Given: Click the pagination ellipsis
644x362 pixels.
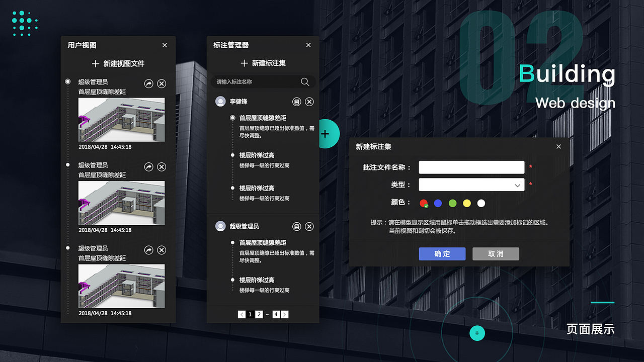Looking at the screenshot, I should tap(268, 315).
